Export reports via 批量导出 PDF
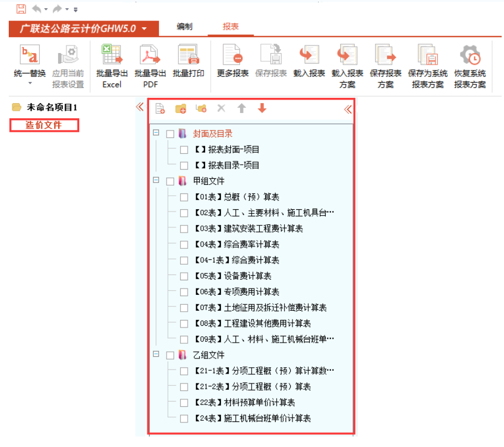Screen dimensions: 504x447 [150, 56]
